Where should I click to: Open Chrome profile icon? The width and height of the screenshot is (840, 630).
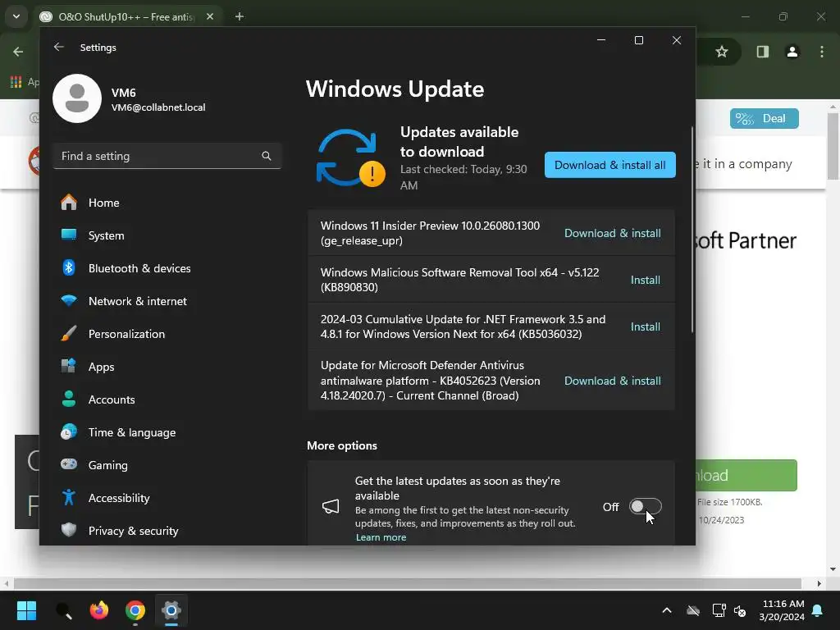point(792,52)
